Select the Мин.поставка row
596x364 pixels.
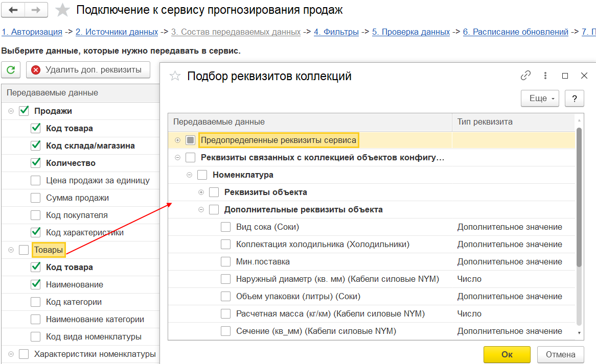click(372, 261)
